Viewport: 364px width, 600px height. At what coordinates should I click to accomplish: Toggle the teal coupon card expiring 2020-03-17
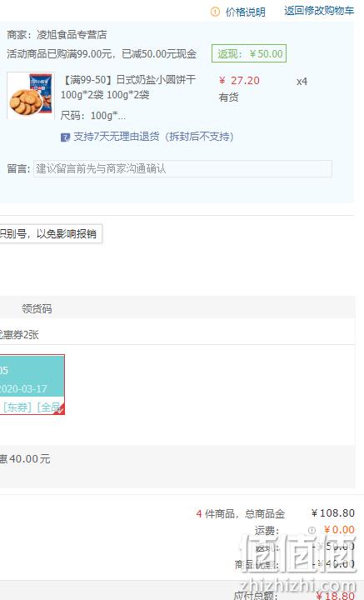(x=32, y=384)
